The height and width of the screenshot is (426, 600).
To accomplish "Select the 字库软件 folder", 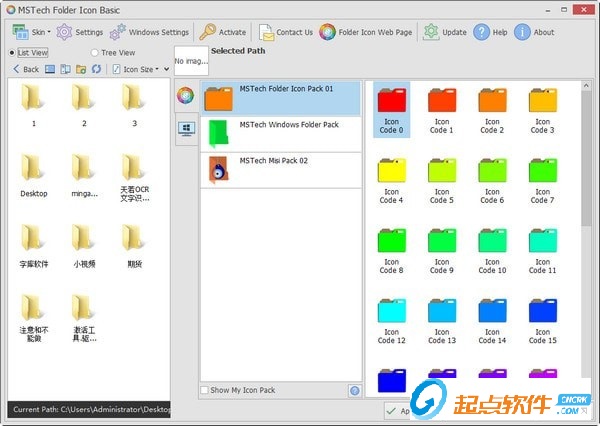I will [34, 246].
